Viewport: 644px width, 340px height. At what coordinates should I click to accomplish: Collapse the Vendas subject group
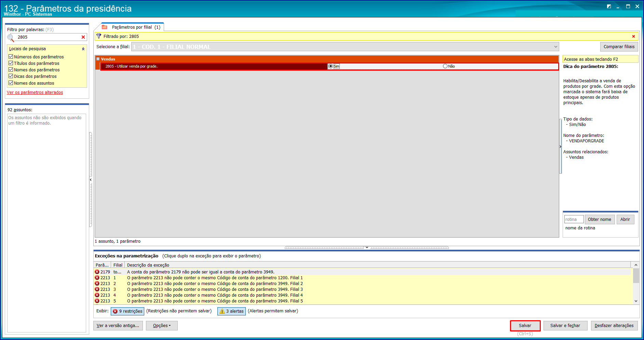(98, 59)
